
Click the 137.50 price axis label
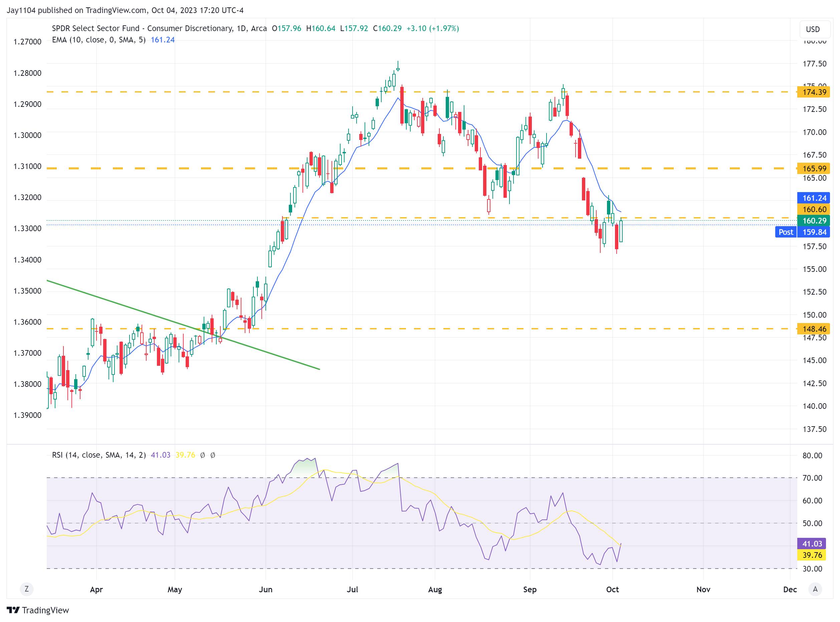pos(814,429)
